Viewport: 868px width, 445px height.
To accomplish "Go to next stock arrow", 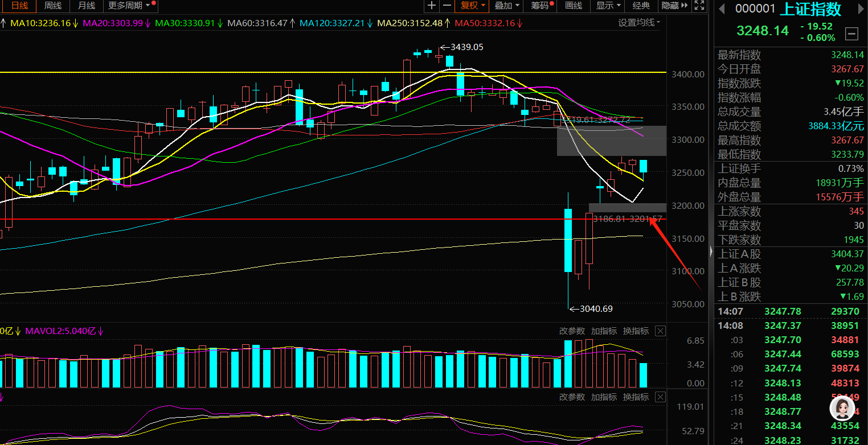I will coord(861,9).
